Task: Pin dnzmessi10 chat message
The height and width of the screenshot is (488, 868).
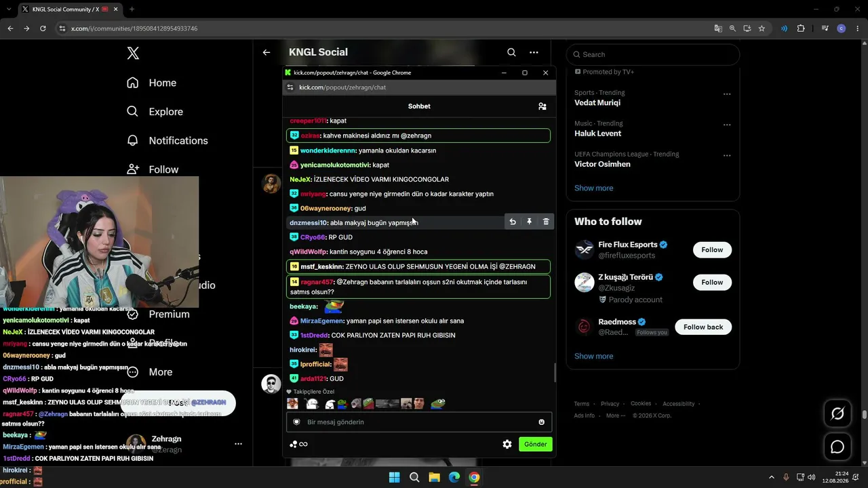Action: [529, 222]
